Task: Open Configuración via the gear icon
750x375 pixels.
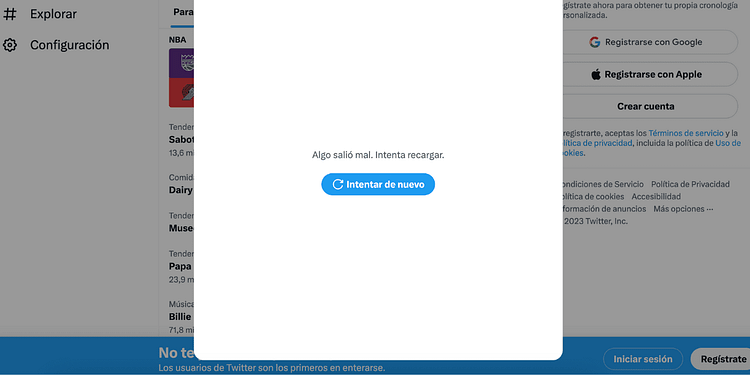Action: 10,45
